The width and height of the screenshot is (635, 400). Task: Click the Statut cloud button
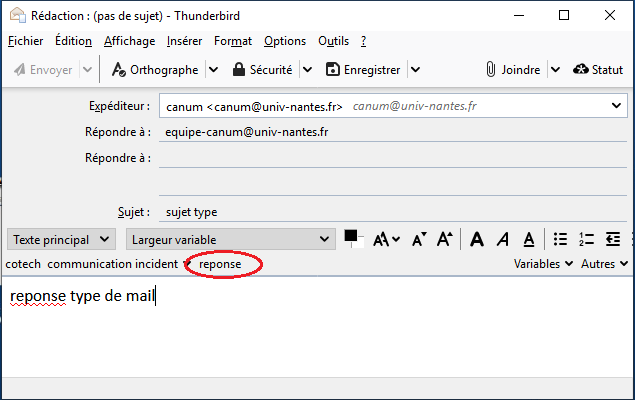(x=598, y=70)
